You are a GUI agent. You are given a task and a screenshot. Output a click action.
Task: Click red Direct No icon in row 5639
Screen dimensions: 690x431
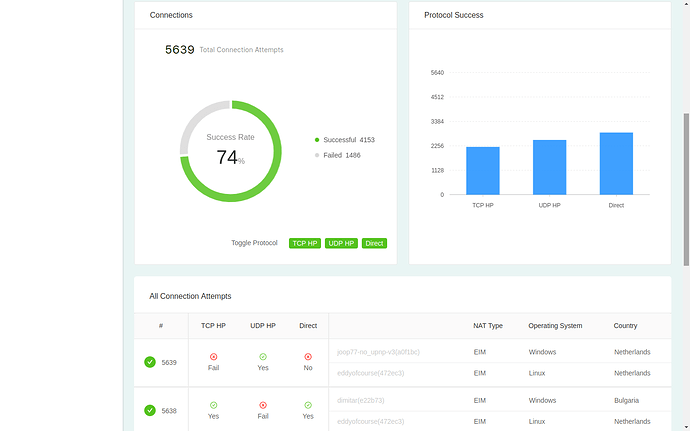(308, 357)
